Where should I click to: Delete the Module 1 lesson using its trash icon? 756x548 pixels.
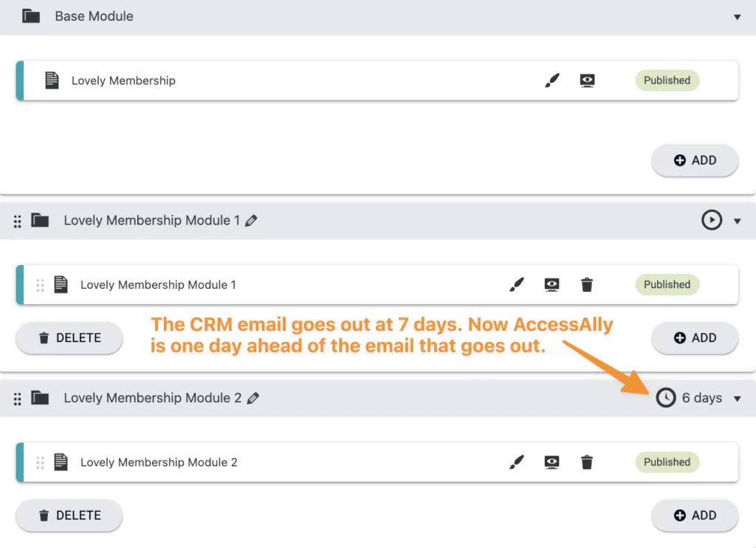click(586, 284)
